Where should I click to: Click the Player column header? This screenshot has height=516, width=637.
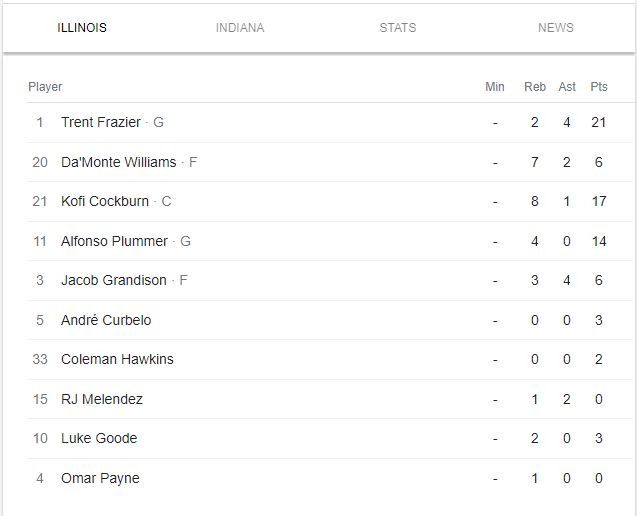pos(45,87)
